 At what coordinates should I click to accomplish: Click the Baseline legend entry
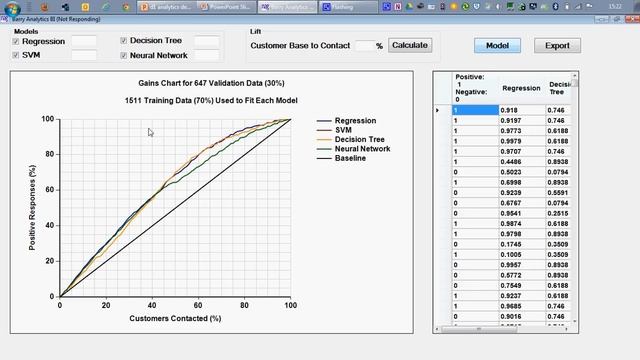[341, 158]
